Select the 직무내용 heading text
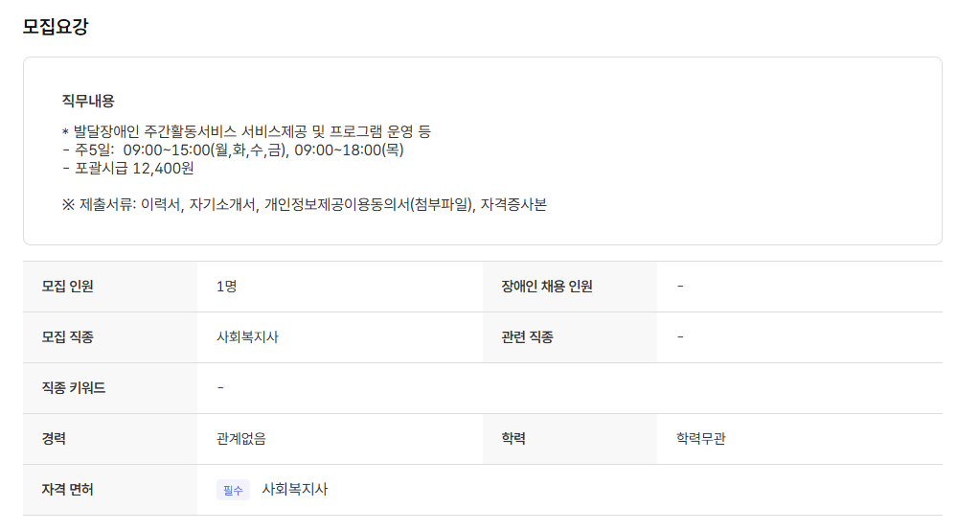The image size is (980, 531). pos(88,101)
